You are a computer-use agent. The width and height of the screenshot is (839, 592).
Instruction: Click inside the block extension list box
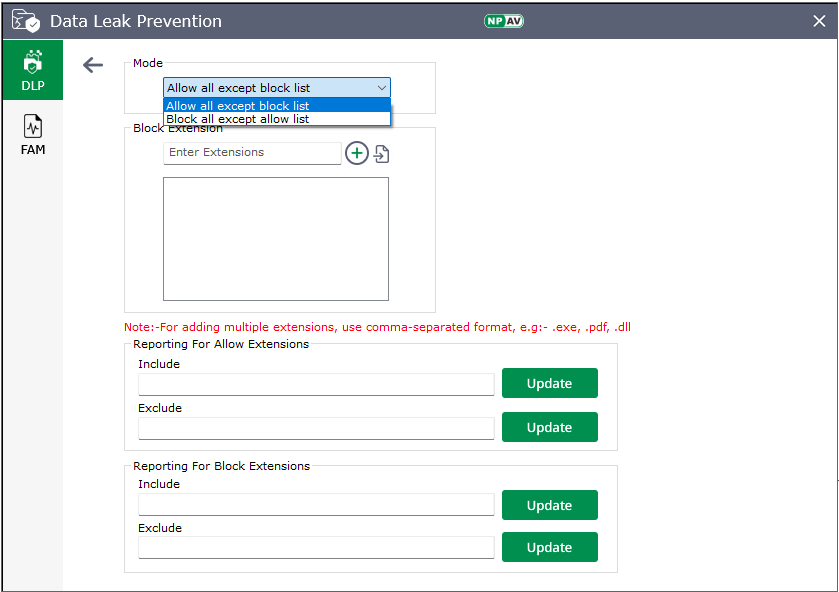pos(276,239)
